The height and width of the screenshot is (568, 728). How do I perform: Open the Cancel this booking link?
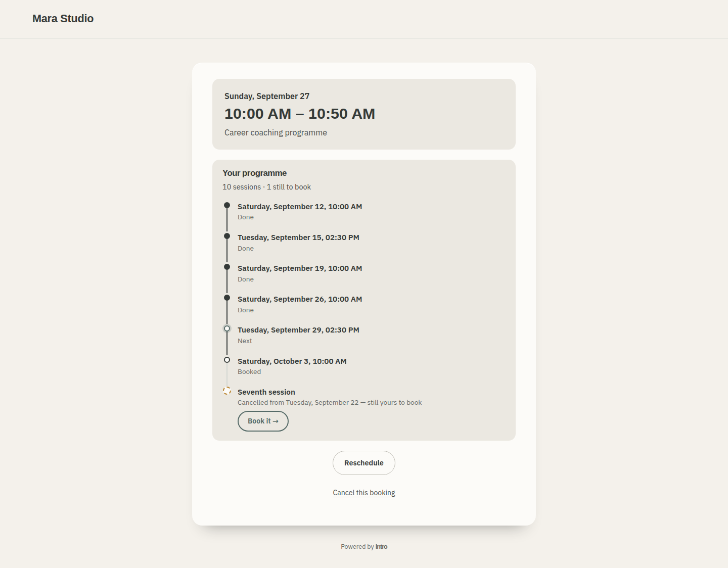364,493
